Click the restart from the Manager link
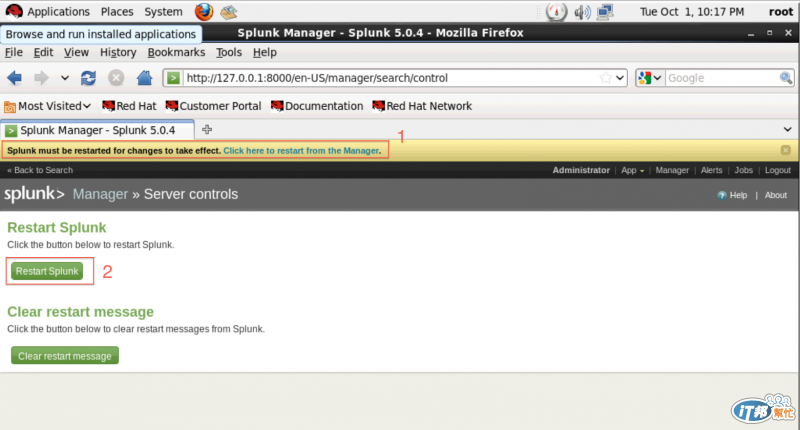This screenshot has width=800, height=430. [301, 150]
